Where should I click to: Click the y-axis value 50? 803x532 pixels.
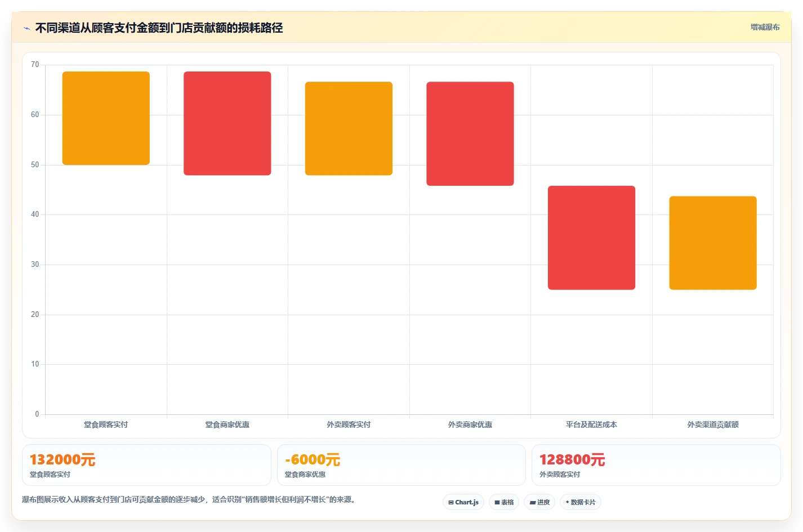pos(35,165)
